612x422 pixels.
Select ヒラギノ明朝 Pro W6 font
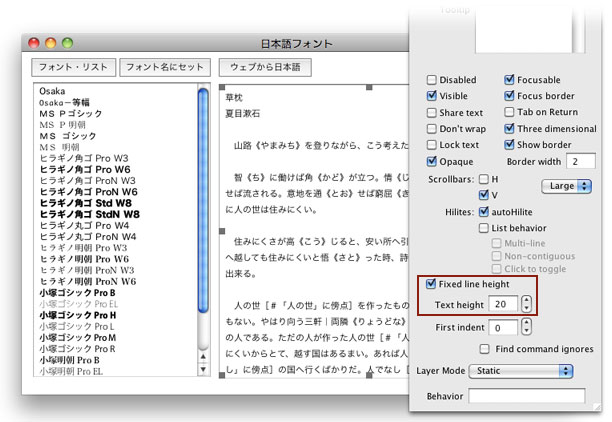tap(84, 259)
